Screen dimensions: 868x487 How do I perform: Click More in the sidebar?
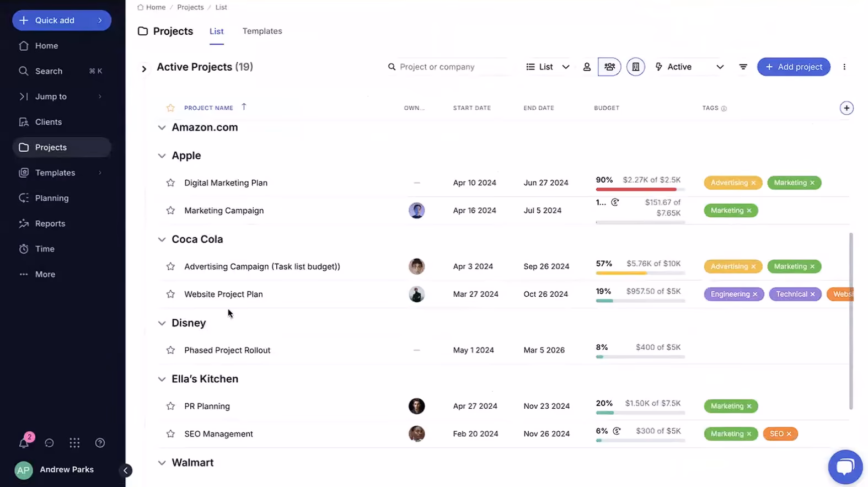pos(62,274)
